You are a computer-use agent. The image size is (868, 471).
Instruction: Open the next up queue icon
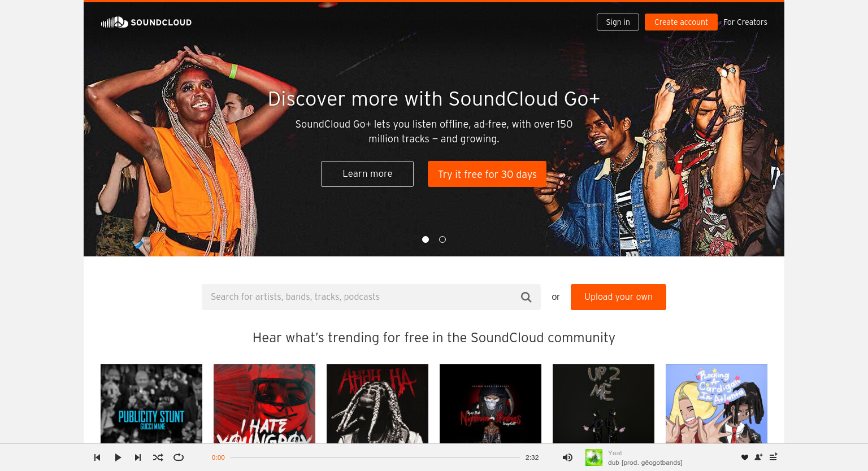point(773,457)
